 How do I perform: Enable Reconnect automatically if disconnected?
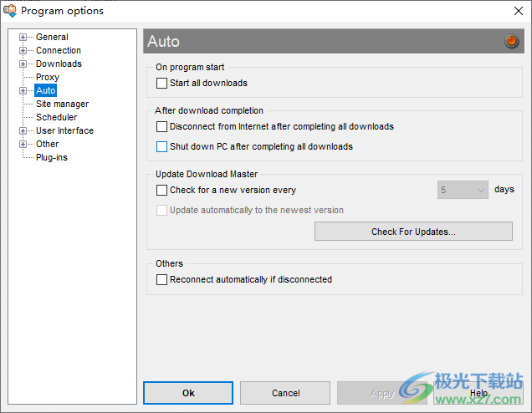[161, 279]
